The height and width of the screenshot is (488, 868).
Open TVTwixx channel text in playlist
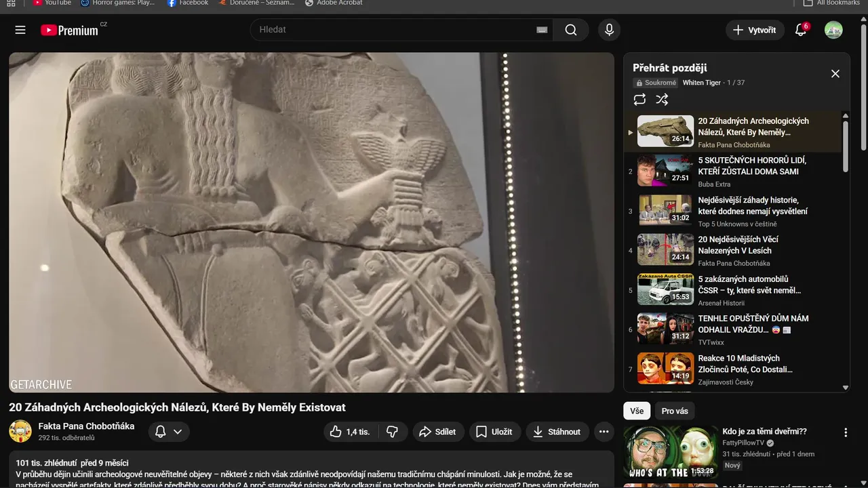[x=711, y=342]
